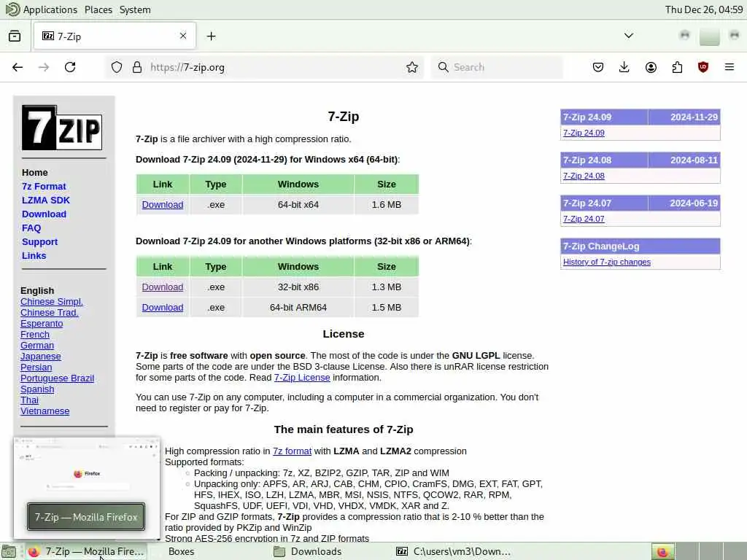Download the 32-bit x86 .exe
Screen dimensions: 747x560
pos(163,287)
